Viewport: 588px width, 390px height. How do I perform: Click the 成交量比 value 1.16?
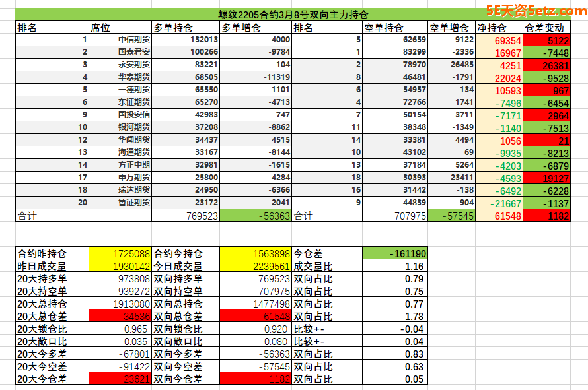coord(394,266)
